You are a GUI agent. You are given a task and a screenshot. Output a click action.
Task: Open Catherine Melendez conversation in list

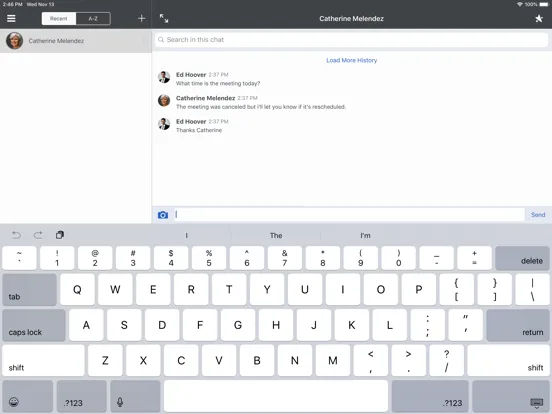pos(76,41)
